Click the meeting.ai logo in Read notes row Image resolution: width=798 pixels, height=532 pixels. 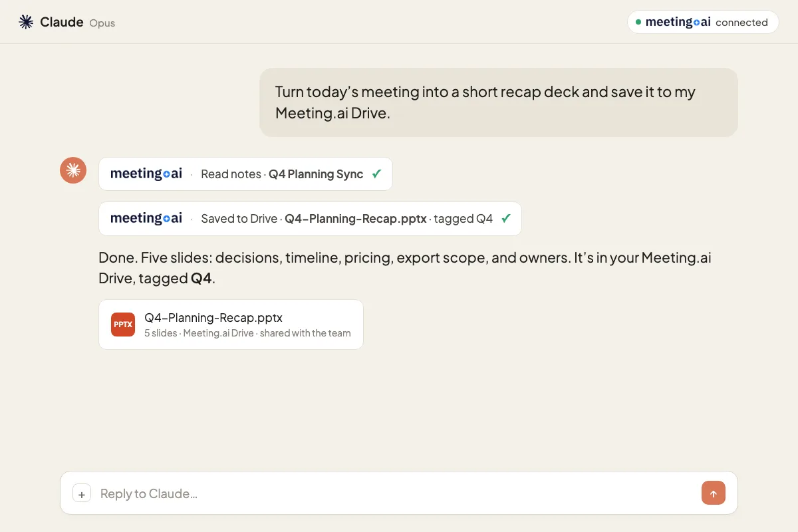click(x=146, y=174)
